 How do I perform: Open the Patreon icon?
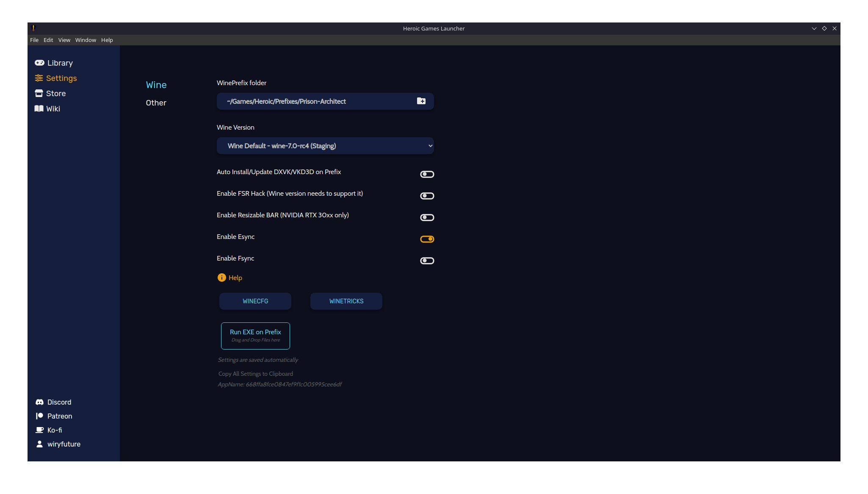[x=39, y=416]
